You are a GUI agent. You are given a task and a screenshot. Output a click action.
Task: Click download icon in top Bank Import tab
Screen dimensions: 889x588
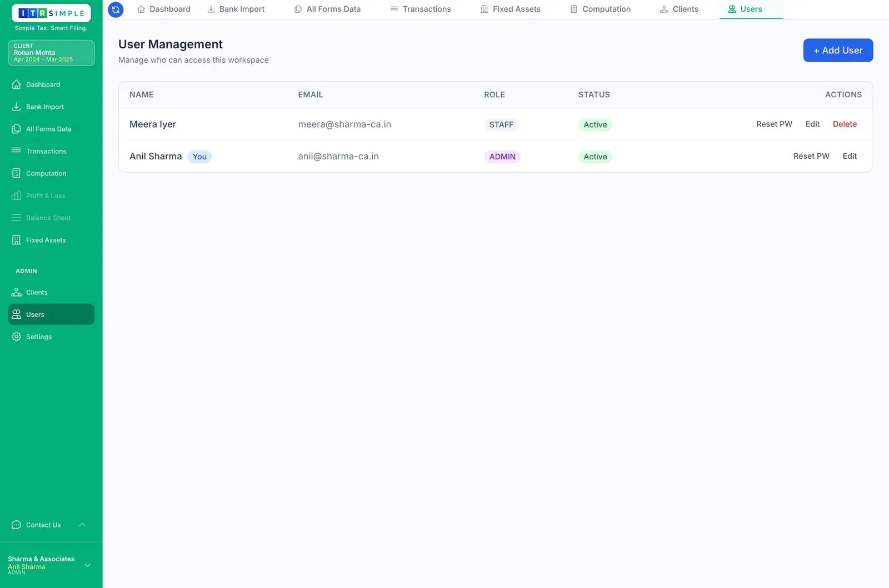211,9
